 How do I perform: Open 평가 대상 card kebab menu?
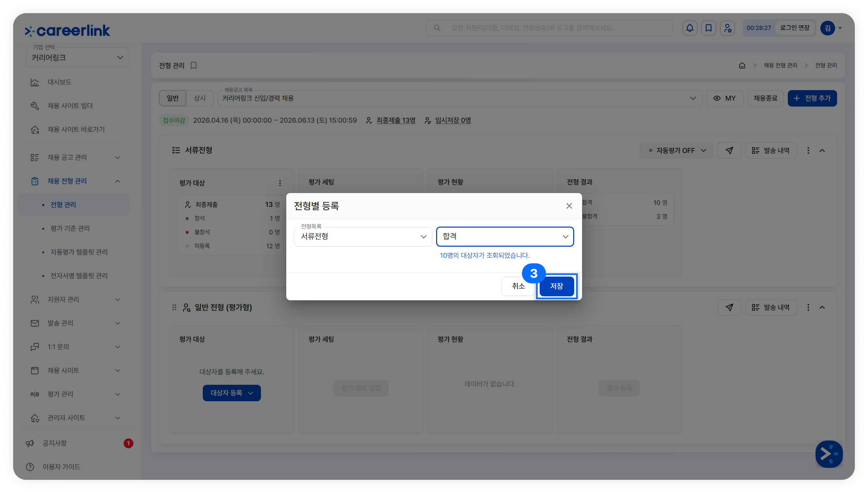click(280, 183)
